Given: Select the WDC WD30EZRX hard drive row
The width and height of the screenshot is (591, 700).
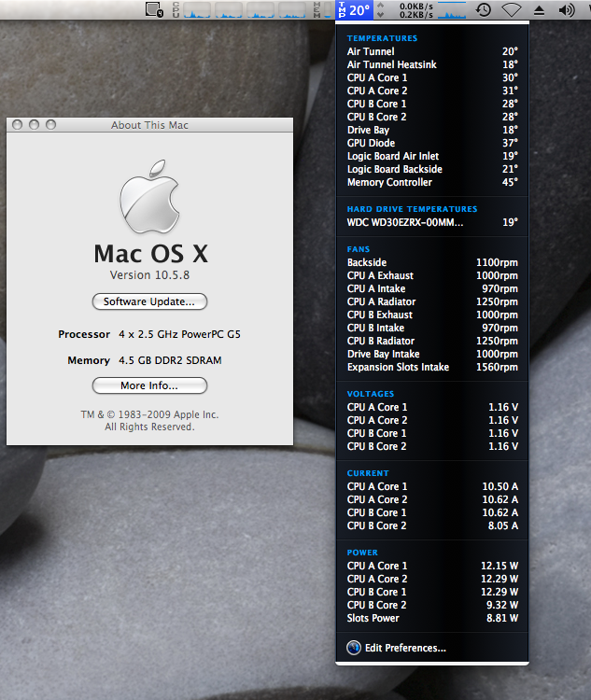Looking at the screenshot, I should (432, 222).
